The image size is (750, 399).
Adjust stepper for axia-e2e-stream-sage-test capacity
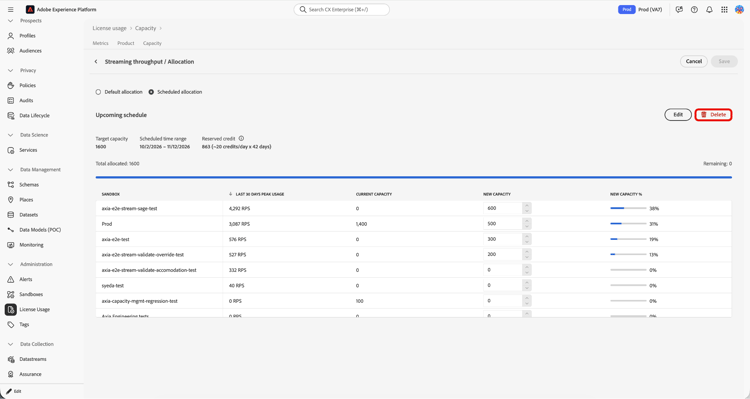[x=527, y=209]
